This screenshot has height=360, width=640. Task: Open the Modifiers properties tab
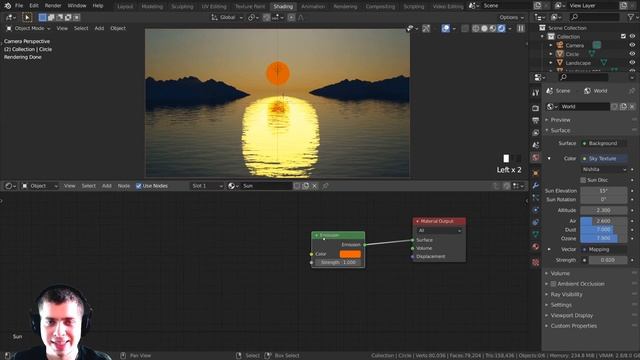click(x=536, y=185)
